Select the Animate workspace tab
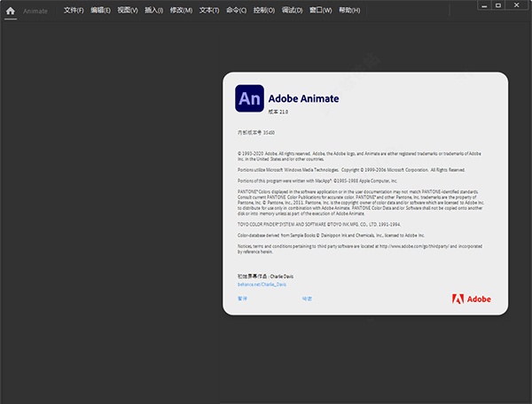This screenshot has width=532, height=404. pos(37,10)
